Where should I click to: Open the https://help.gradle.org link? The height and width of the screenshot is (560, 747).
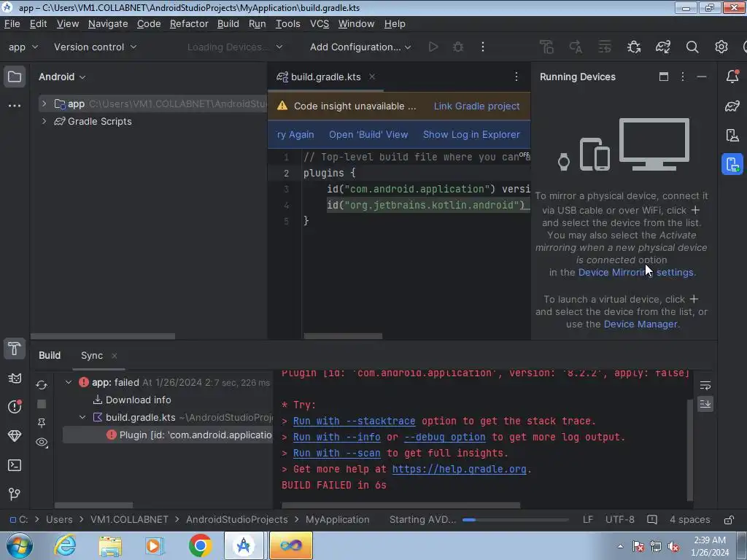[460, 469]
